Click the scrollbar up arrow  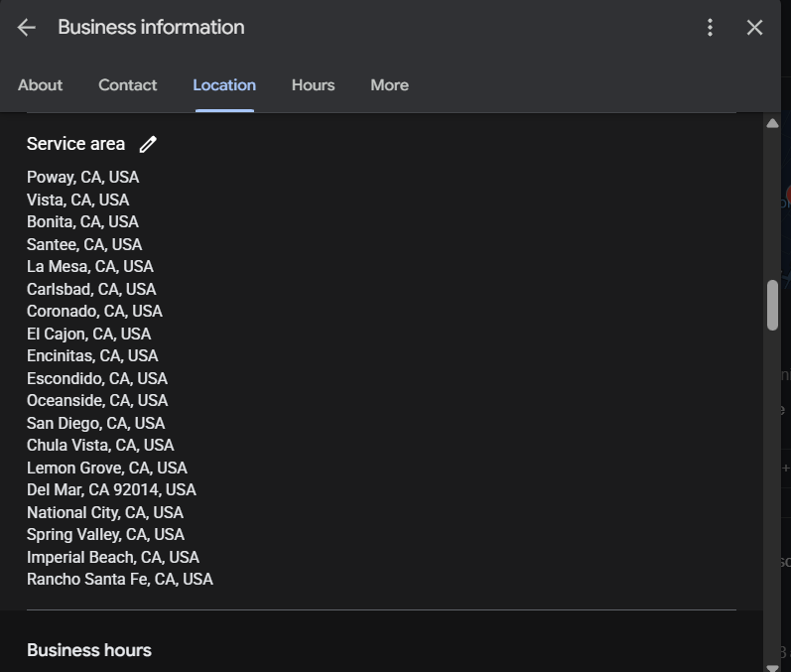click(x=772, y=124)
